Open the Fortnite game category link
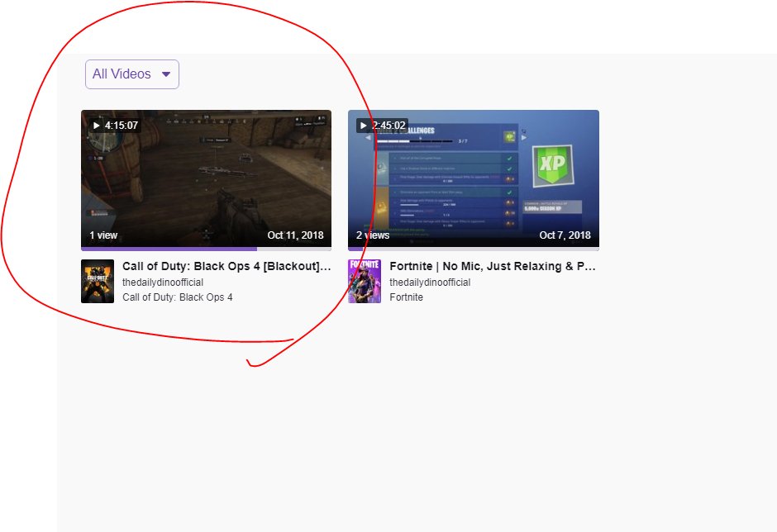This screenshot has width=777, height=532. 407,297
